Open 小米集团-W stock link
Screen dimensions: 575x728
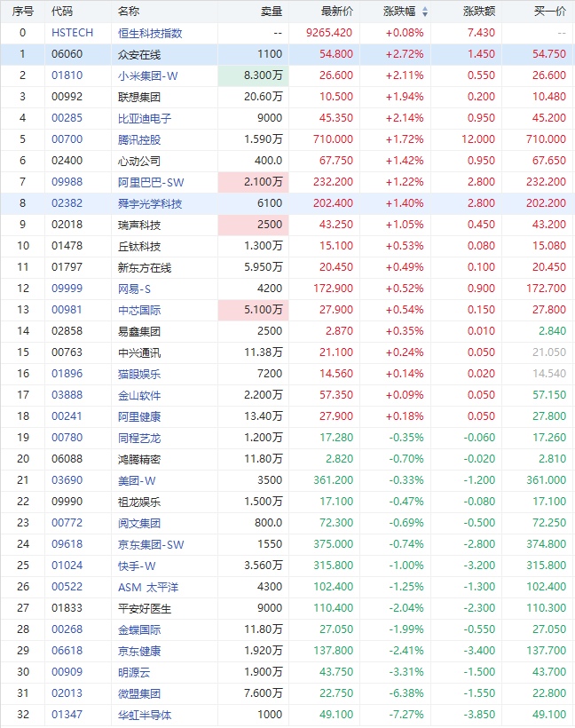coord(147,75)
